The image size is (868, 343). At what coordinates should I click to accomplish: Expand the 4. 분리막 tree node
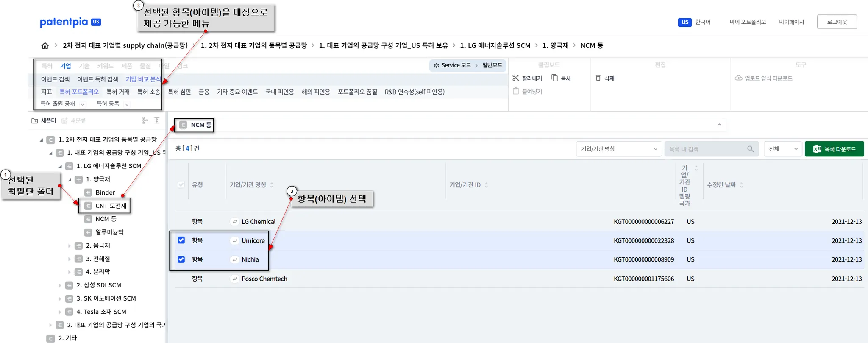tap(70, 272)
